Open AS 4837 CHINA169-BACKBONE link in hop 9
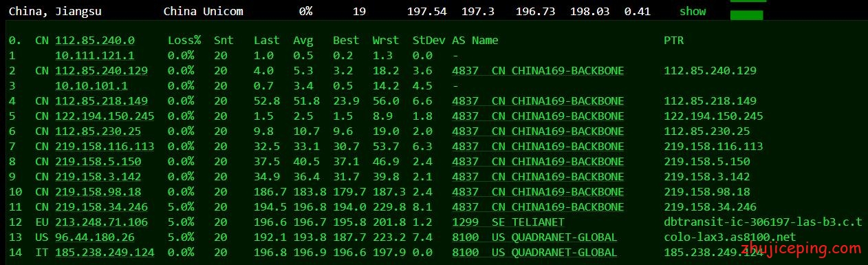Viewport: 868px width, 265px height. [538, 177]
